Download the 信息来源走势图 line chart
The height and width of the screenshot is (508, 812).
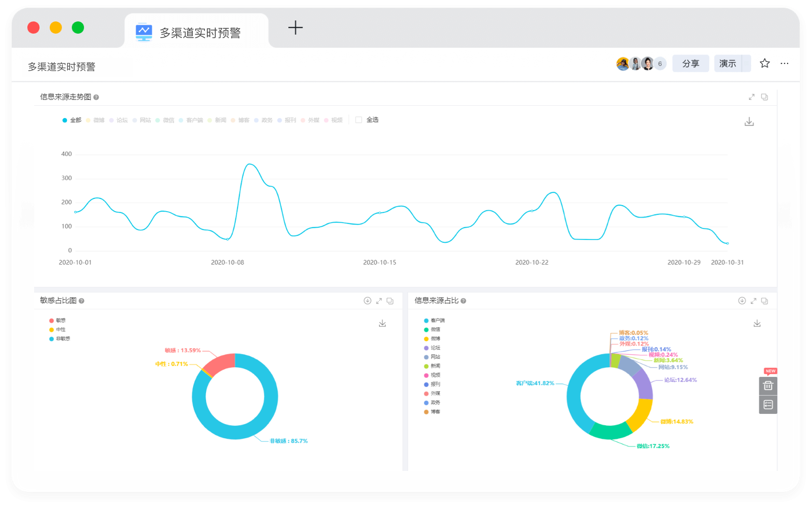click(x=749, y=122)
